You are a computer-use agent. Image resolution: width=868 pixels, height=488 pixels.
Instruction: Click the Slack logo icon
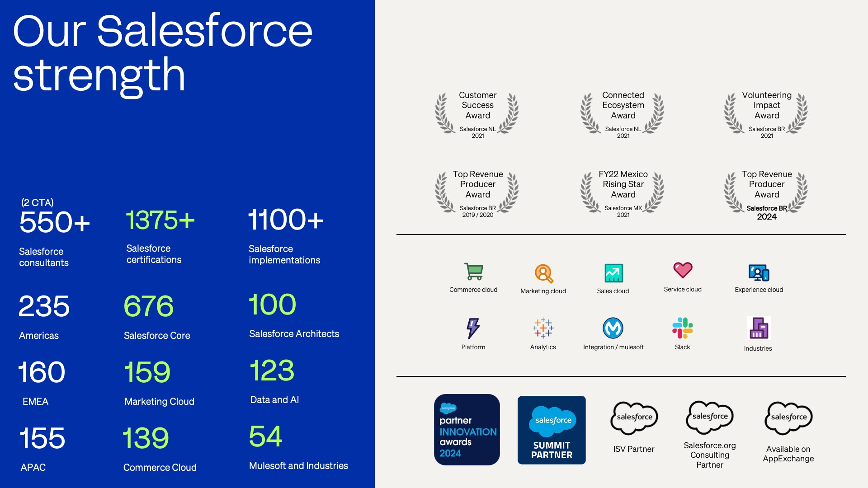tap(683, 328)
